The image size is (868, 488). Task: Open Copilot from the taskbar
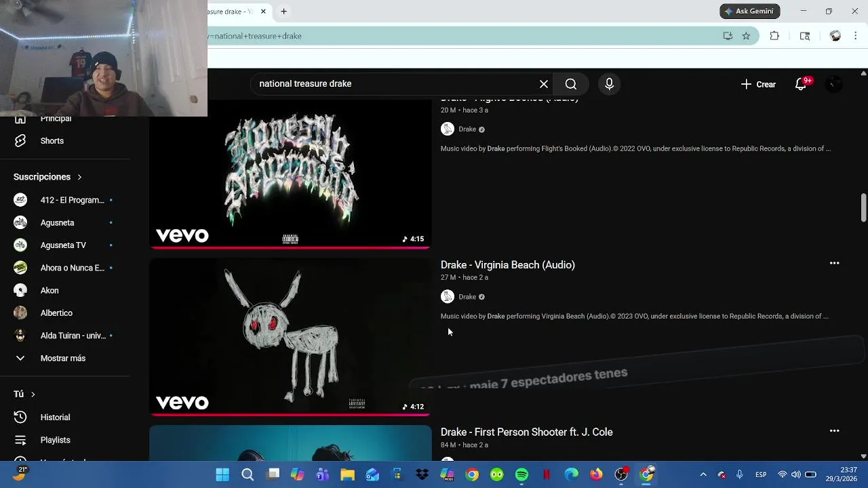point(298,475)
